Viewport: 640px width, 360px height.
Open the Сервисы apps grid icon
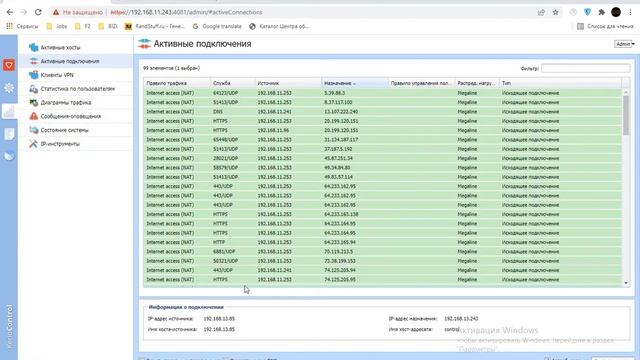tap(9, 26)
